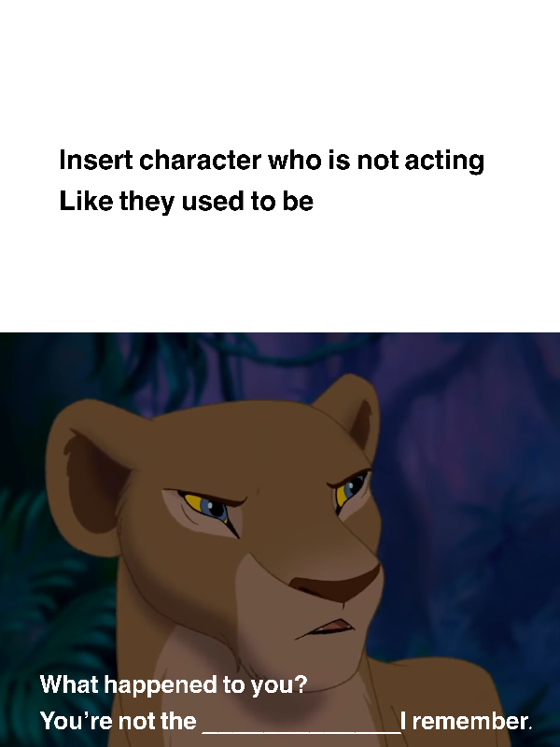This screenshot has width=560, height=747.
Task: Click the 'I remember.' caption text
Action: pyautogui.click(x=467, y=720)
